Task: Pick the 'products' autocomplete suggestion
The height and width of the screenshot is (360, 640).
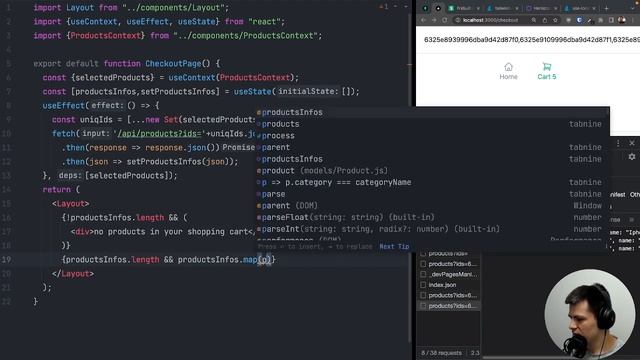Action: click(433, 124)
